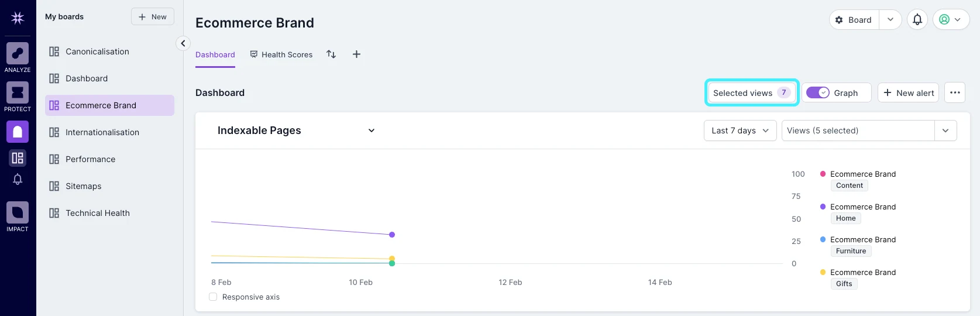
Task: Click the Lumar star logo
Action: click(18, 18)
